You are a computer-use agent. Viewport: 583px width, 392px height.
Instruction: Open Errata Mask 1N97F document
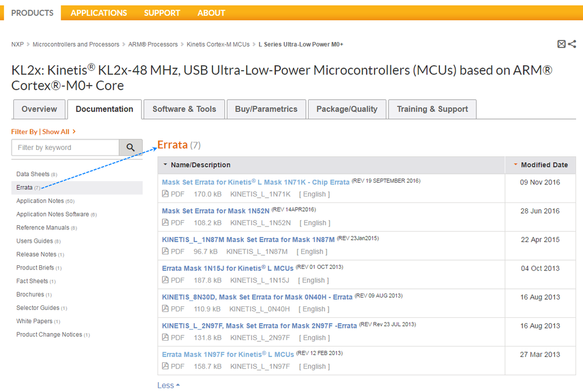(x=228, y=355)
